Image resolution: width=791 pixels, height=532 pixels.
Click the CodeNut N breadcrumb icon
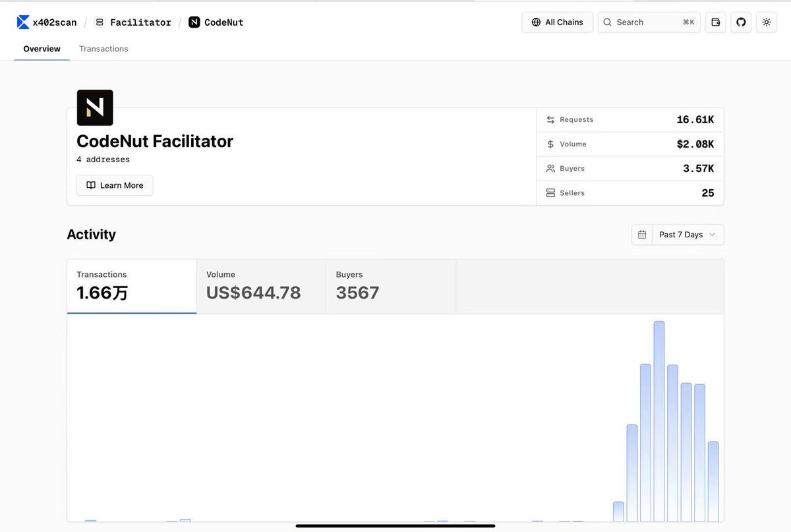coord(194,22)
